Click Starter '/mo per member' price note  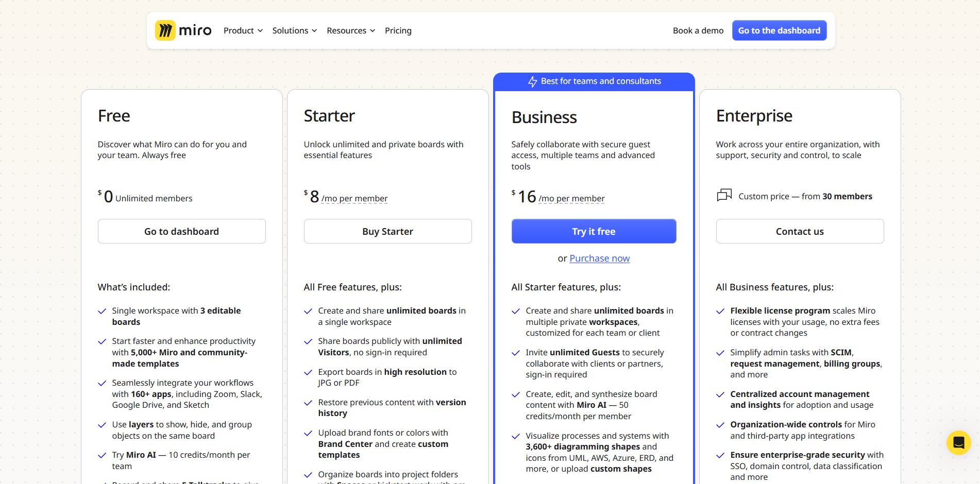point(354,198)
